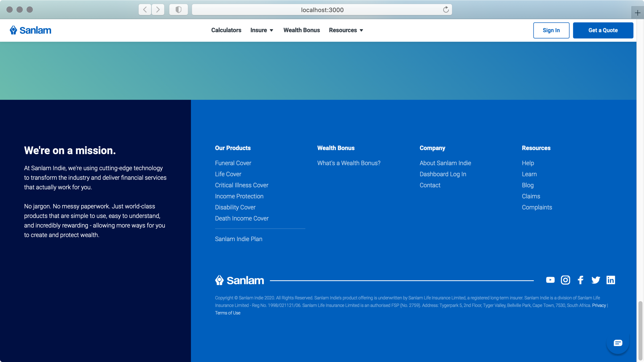Expand the Resources dropdown in navbar
Image resolution: width=644 pixels, height=362 pixels.
click(346, 30)
